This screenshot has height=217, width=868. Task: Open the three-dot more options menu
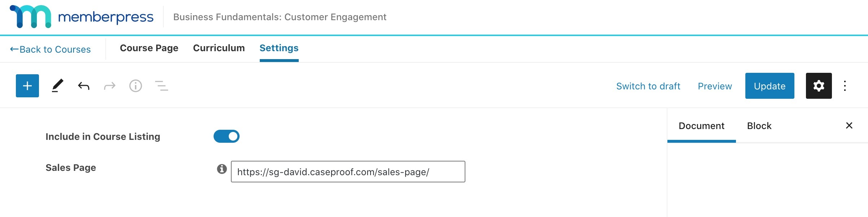(x=845, y=86)
